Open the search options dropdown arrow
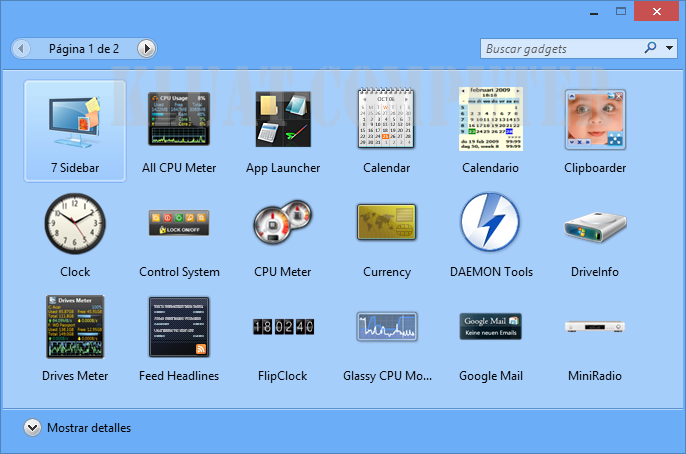 tap(669, 48)
